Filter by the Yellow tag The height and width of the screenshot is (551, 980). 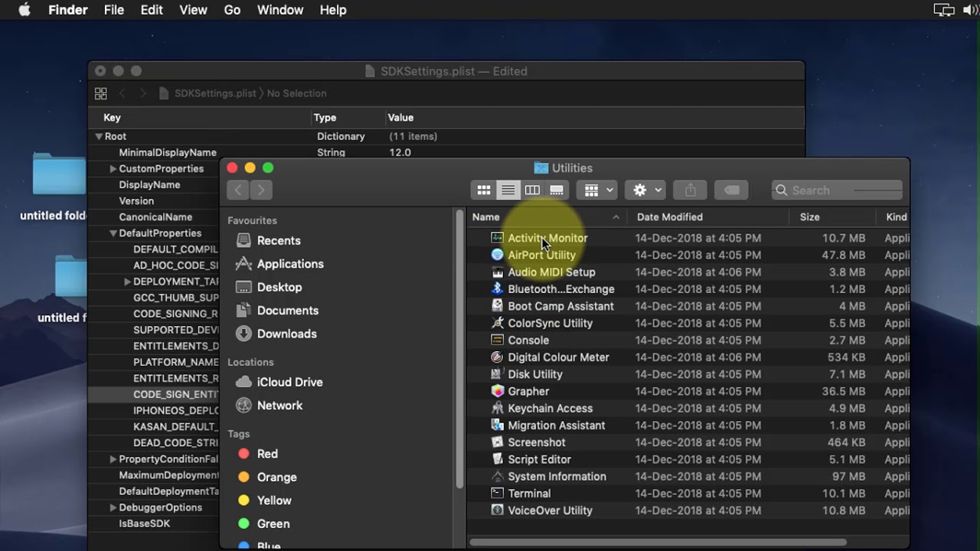(264, 500)
